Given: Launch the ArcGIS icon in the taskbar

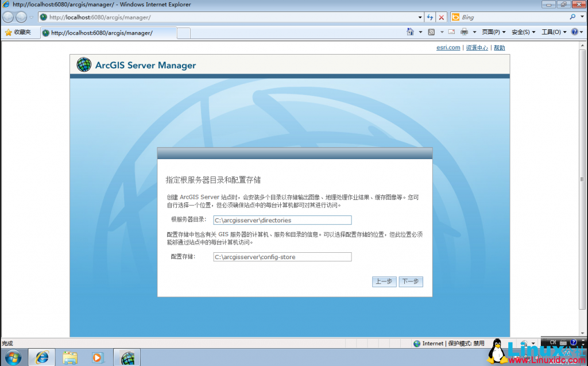Looking at the screenshot, I should 126,357.
